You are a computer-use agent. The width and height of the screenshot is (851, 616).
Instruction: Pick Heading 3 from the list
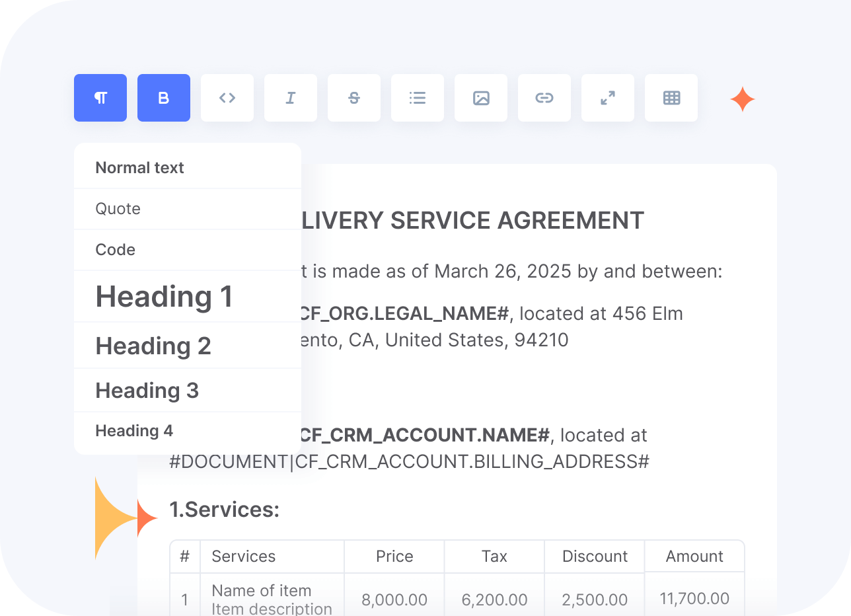[x=147, y=391]
